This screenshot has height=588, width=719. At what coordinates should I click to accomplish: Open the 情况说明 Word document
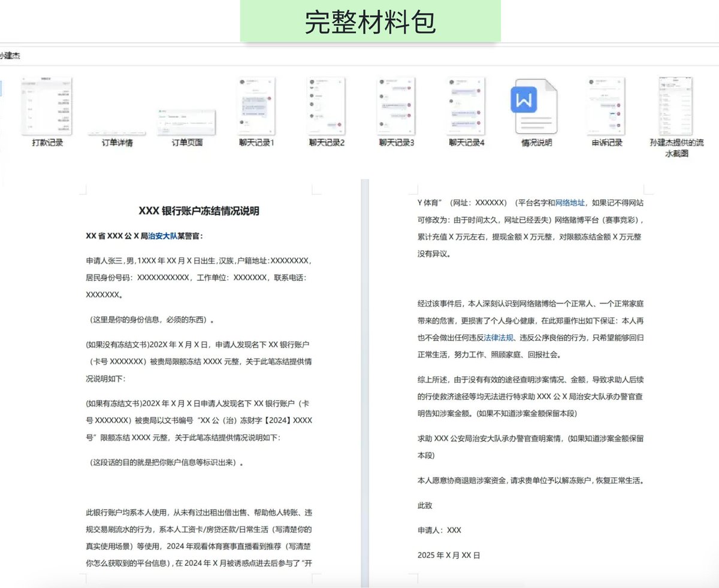pos(535,105)
